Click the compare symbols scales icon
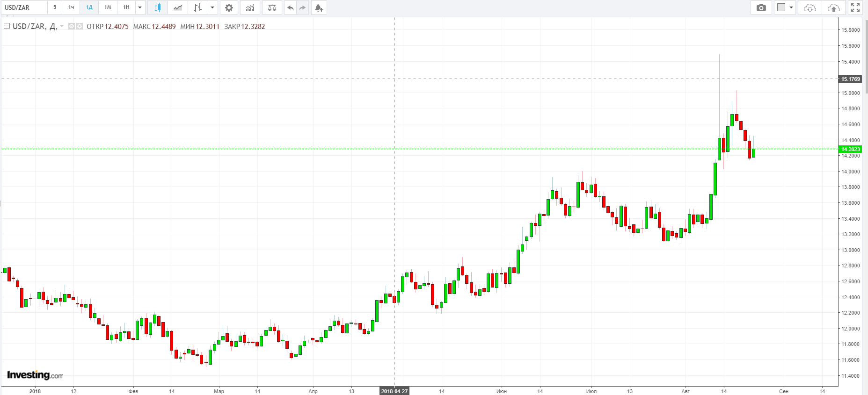Screen dimensions: 868x395 (272, 7)
